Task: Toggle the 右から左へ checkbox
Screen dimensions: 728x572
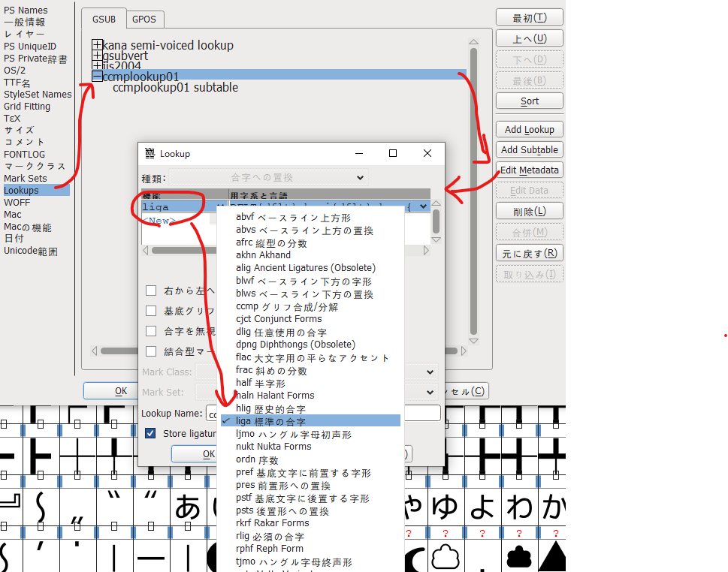Action: [x=151, y=291]
